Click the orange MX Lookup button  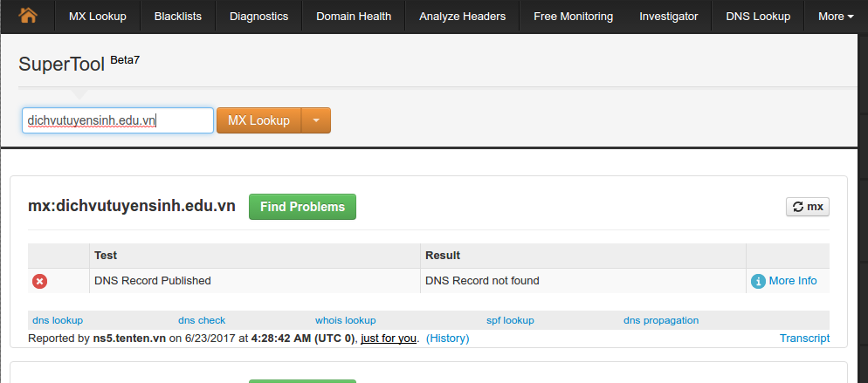(x=258, y=120)
